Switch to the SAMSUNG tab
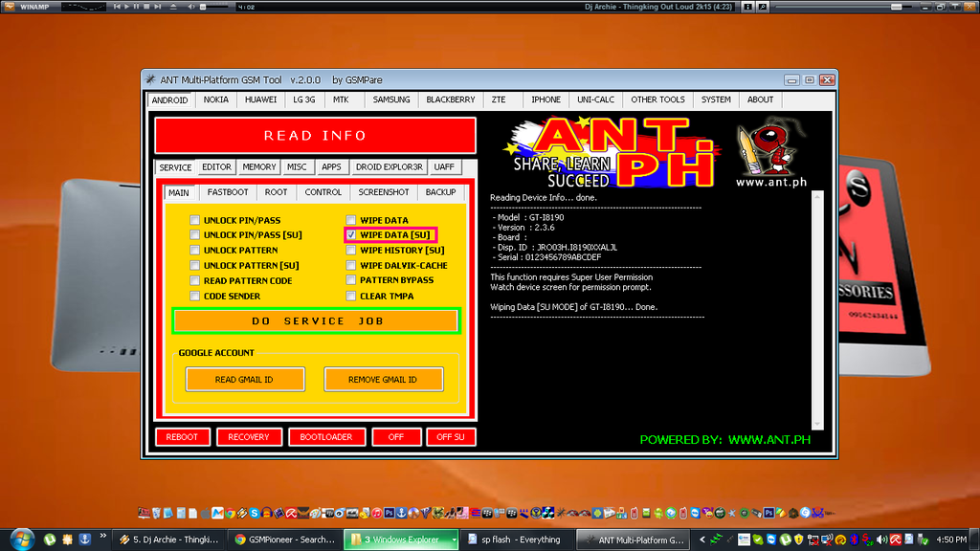980x551 pixels. pos(390,99)
